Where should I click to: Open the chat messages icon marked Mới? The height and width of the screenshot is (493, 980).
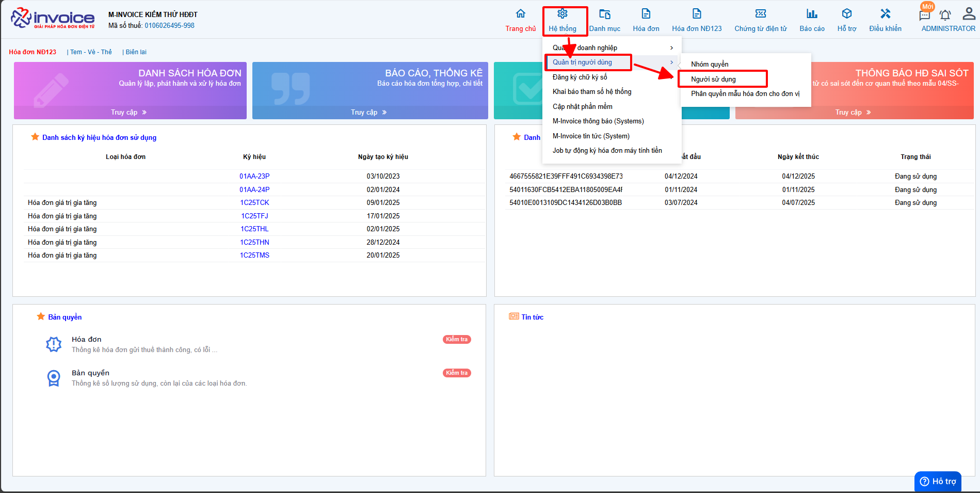tap(925, 15)
